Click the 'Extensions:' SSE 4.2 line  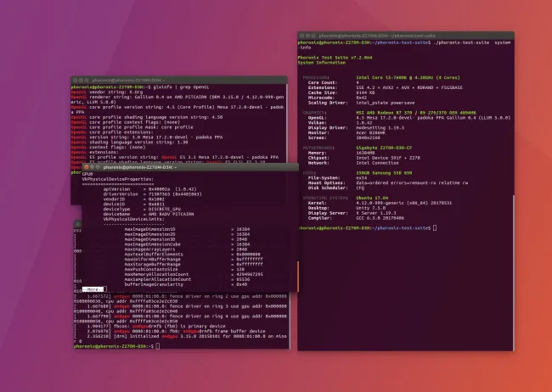click(x=386, y=87)
